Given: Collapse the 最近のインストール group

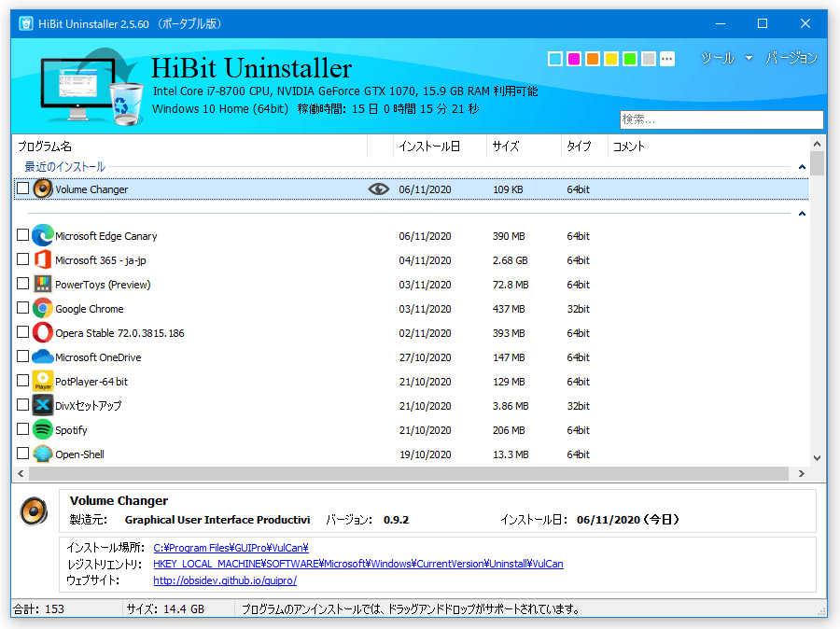Looking at the screenshot, I should (802, 167).
